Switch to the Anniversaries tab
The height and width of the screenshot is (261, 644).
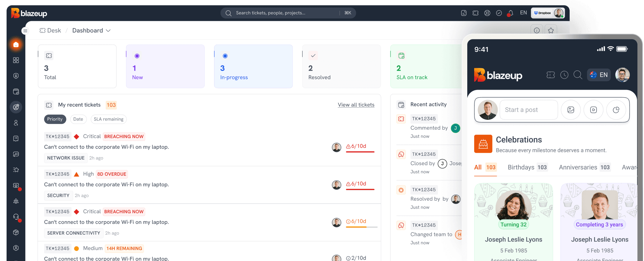[x=585, y=168]
